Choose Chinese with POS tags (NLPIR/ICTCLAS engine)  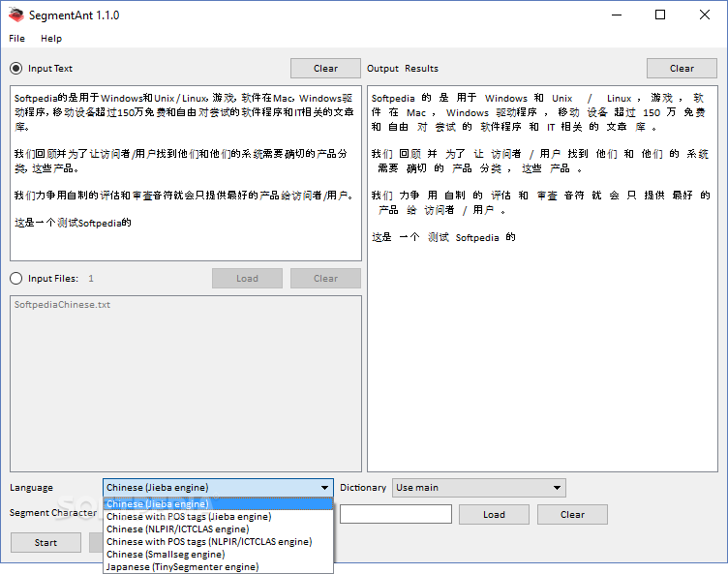pos(218,541)
